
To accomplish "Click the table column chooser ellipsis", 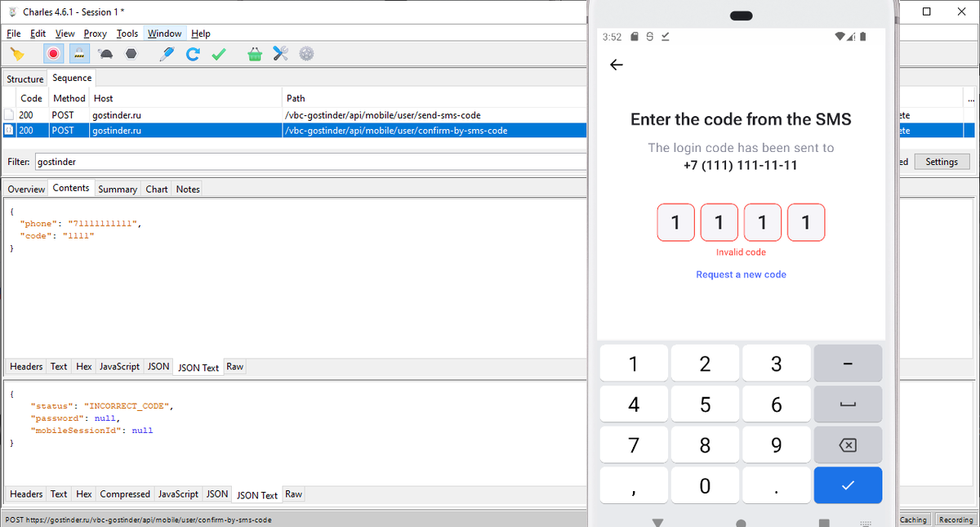I will (x=970, y=99).
